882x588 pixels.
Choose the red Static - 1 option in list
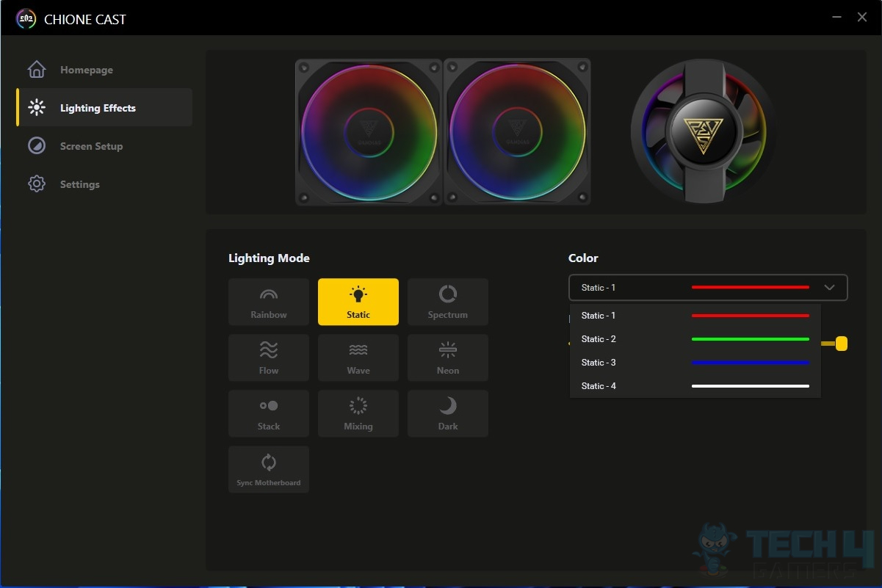click(x=695, y=316)
